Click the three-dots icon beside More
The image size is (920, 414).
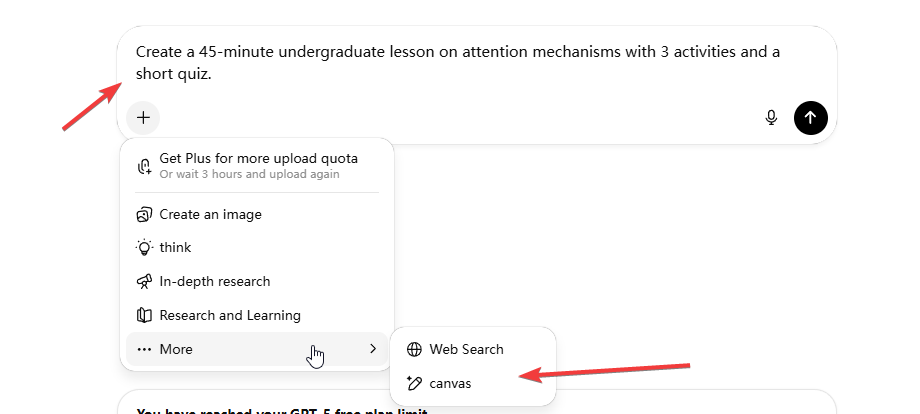144,349
